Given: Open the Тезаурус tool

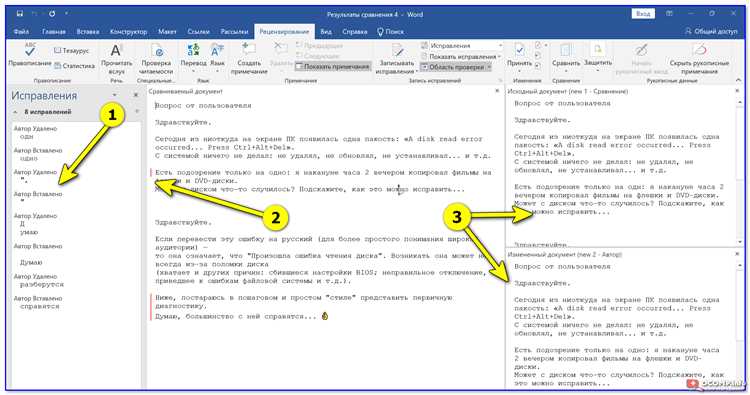Looking at the screenshot, I should click(72, 50).
